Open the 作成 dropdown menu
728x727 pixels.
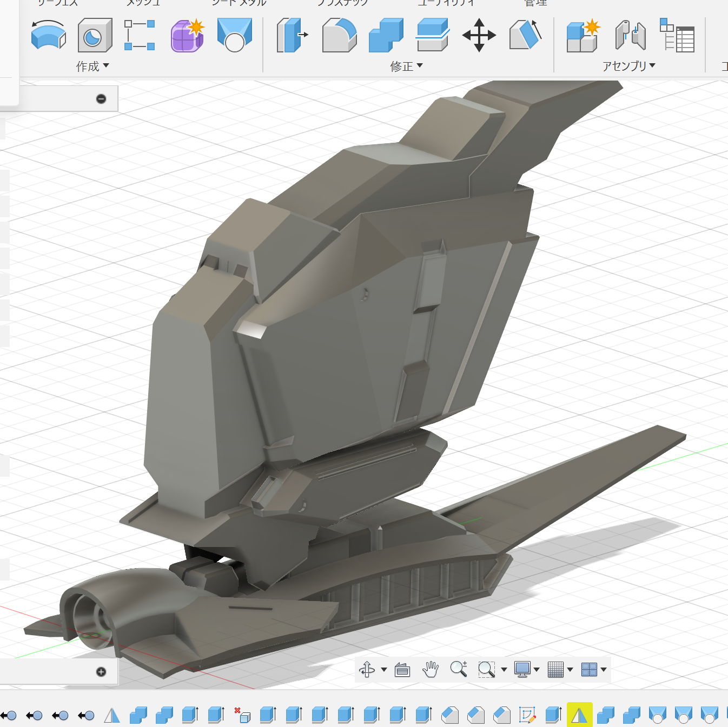click(x=92, y=66)
